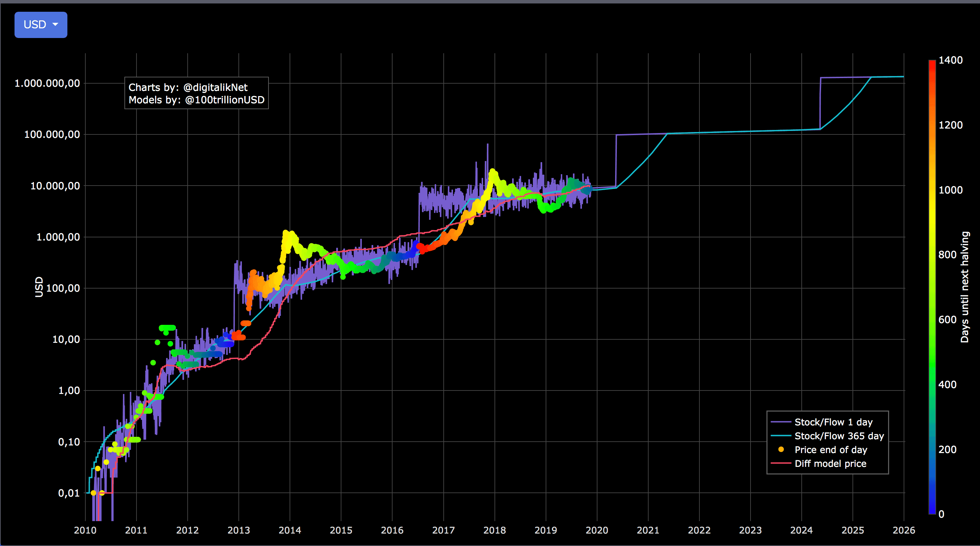The width and height of the screenshot is (980, 546).
Task: Click the 0,10 y-axis label
Action: coord(69,442)
